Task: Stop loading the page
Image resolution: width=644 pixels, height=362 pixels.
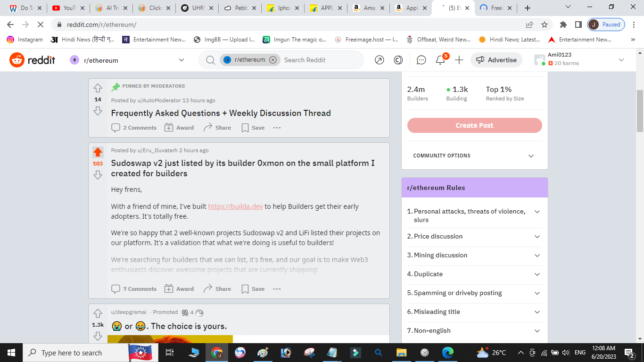Action: click(41, 25)
